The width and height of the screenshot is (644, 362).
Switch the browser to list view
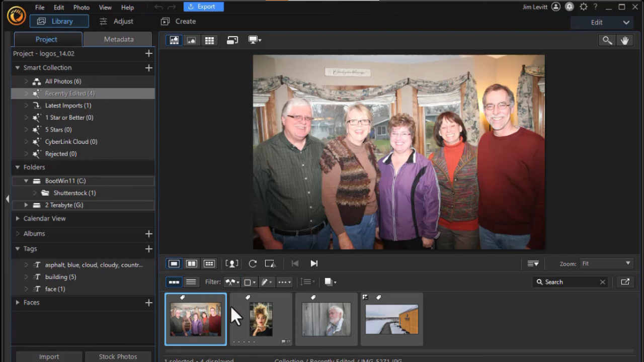click(191, 282)
